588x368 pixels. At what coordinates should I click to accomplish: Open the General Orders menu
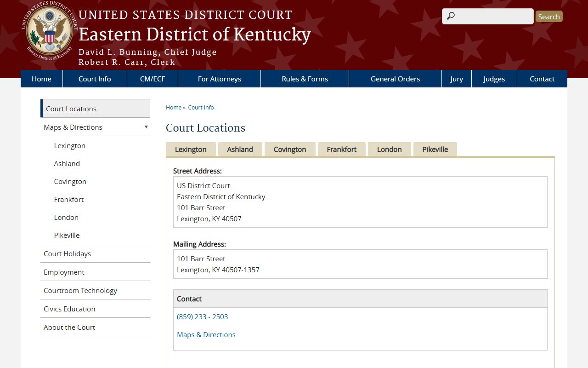click(x=396, y=79)
